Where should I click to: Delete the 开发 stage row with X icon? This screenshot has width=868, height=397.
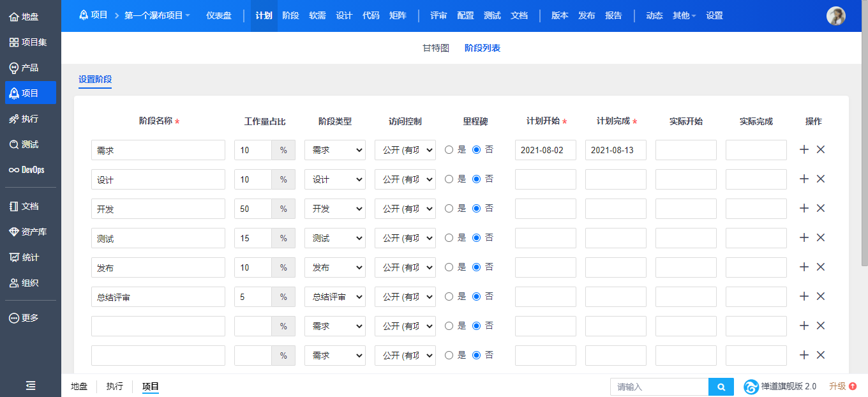(x=821, y=208)
